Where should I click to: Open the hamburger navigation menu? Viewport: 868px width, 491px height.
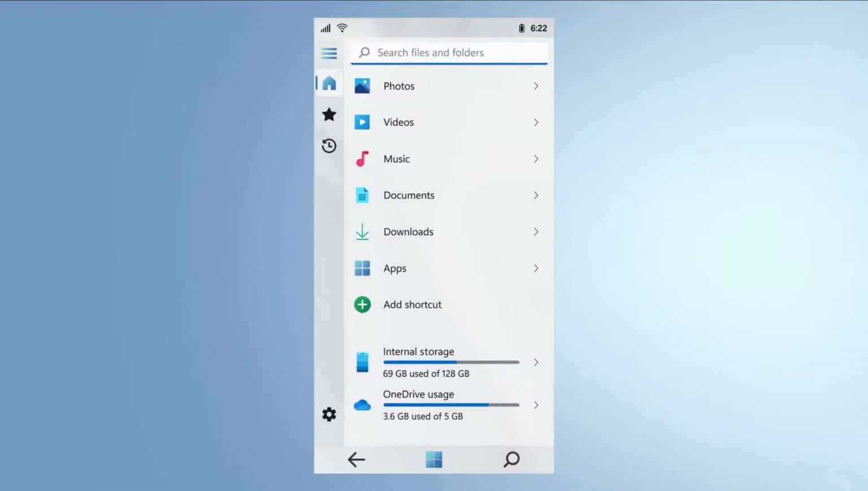(329, 53)
